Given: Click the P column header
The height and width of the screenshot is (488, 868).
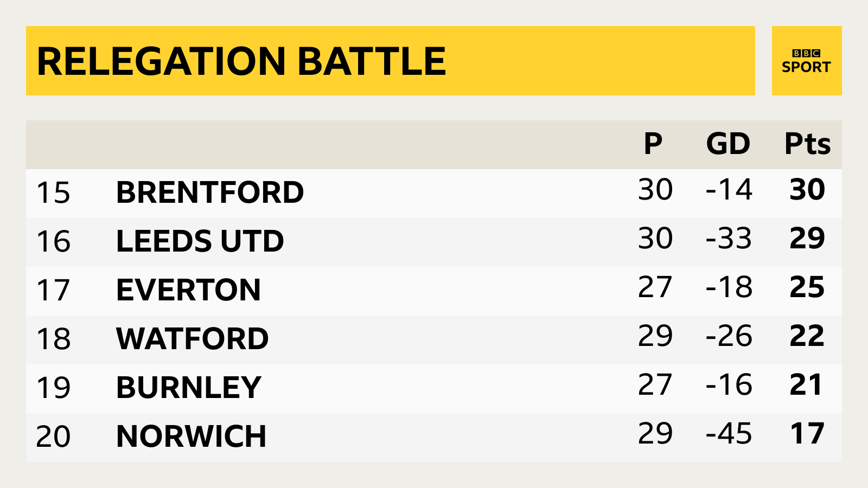Looking at the screenshot, I should tap(653, 144).
